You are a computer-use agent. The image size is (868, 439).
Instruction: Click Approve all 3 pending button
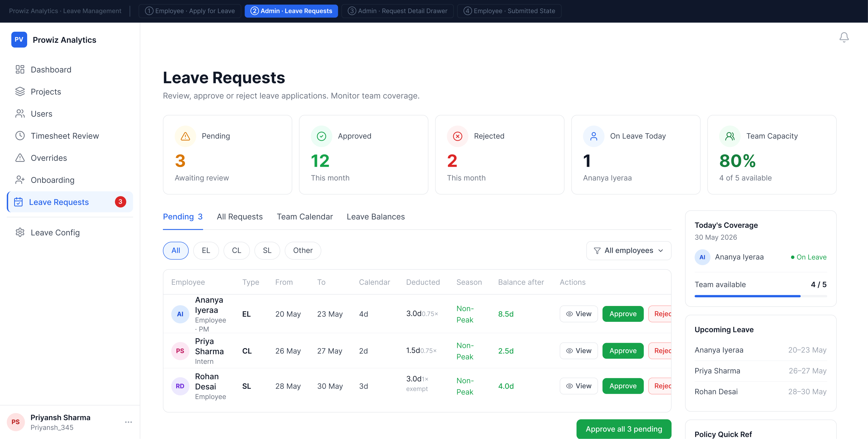click(x=624, y=429)
